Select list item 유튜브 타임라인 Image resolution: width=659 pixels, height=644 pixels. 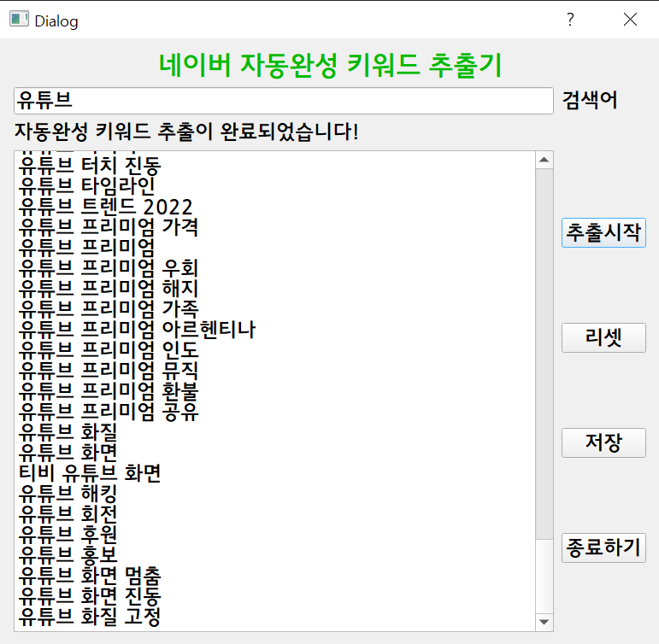point(87,186)
